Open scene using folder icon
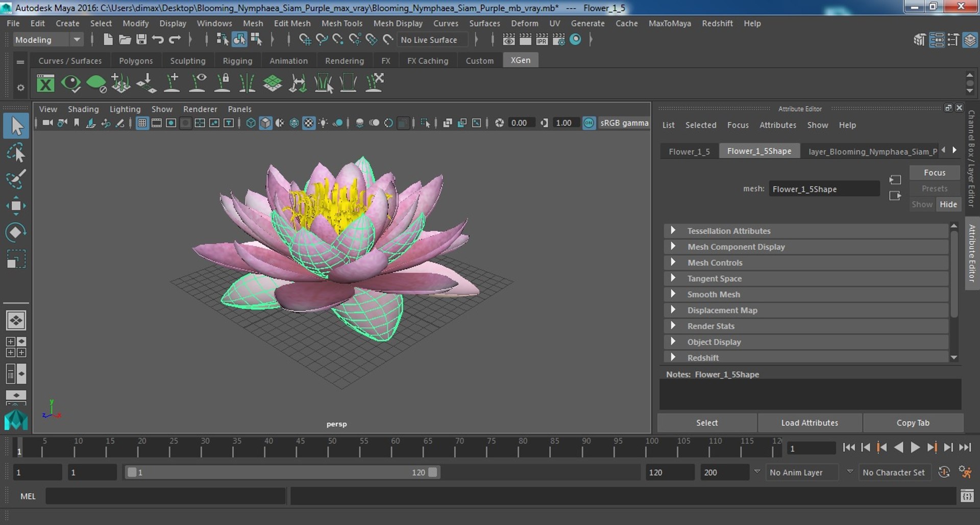The width and height of the screenshot is (980, 525). 125,39
